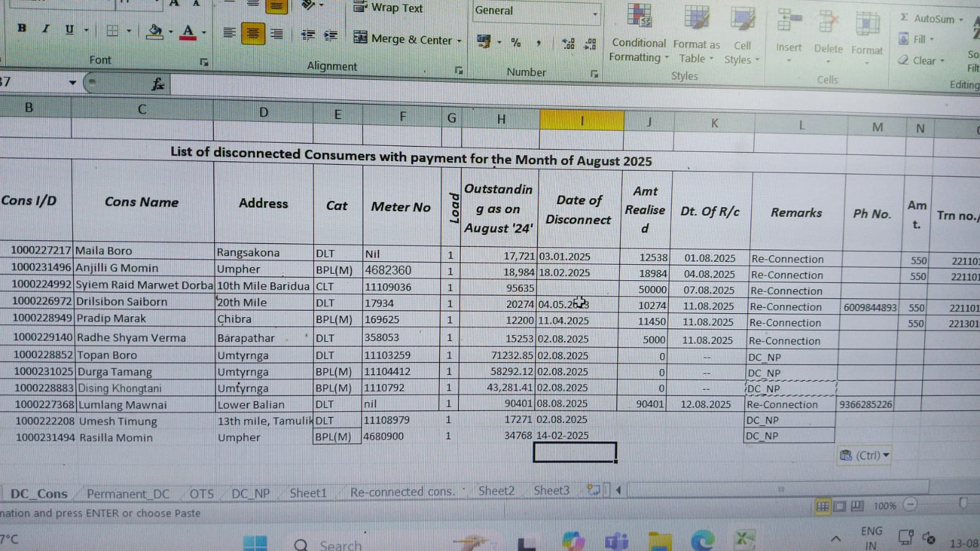Toggle Wrap Text
Viewport: 980px width, 551px height.
(388, 8)
